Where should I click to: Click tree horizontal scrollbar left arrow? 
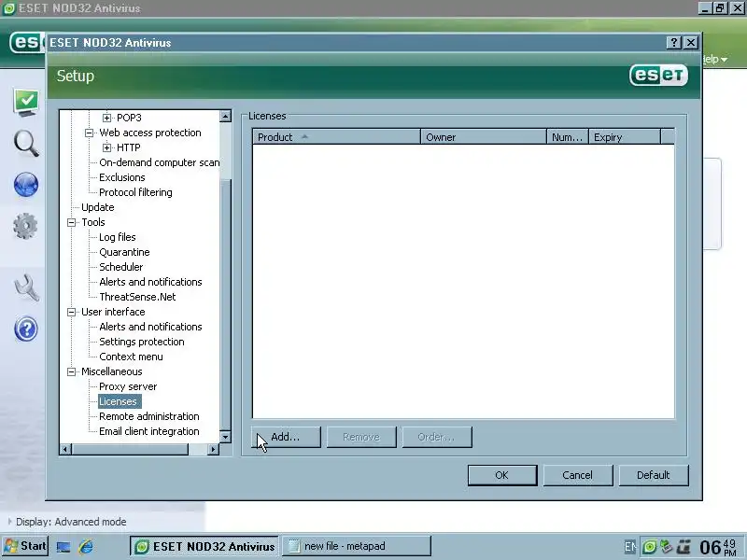click(65, 449)
